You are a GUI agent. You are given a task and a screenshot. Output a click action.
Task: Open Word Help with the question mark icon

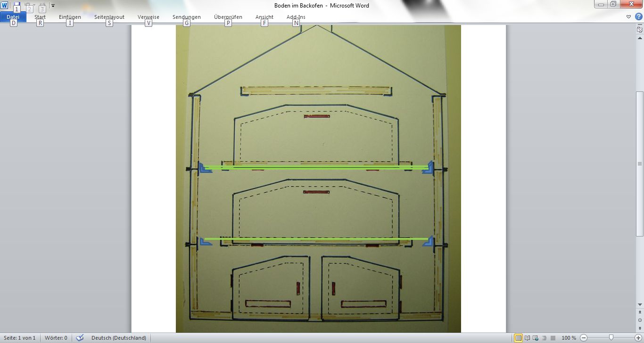pyautogui.click(x=638, y=16)
